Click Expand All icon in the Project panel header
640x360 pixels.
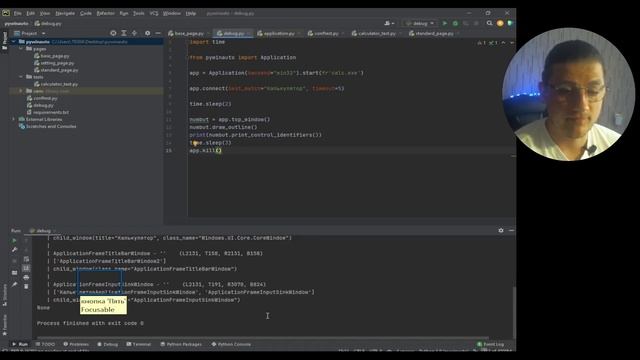[124, 33]
